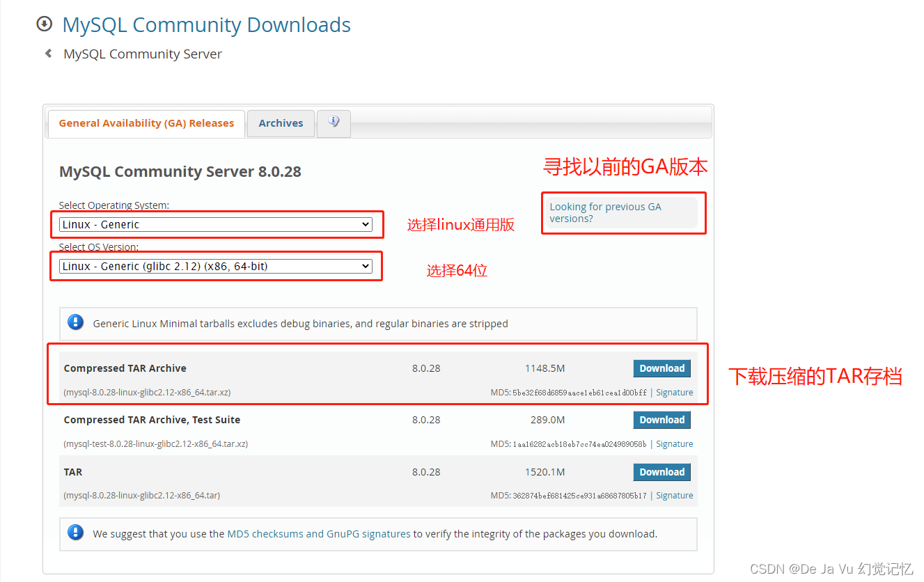Viewport: 924px width, 582px height.
Task: Open the Select Operating System dropdown
Action: [216, 224]
